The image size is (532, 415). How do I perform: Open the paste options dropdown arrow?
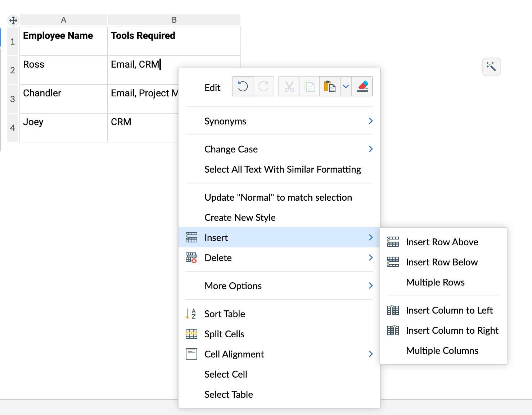[346, 87]
